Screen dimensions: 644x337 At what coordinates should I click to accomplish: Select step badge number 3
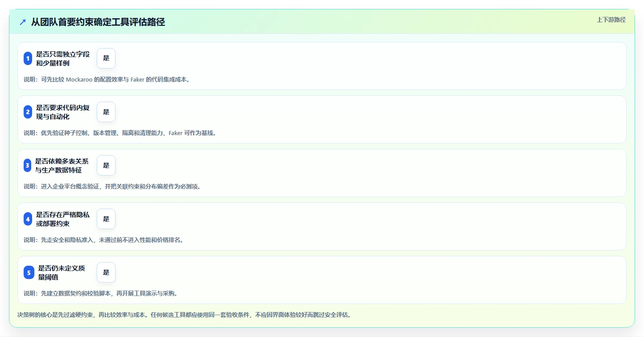[28, 165]
